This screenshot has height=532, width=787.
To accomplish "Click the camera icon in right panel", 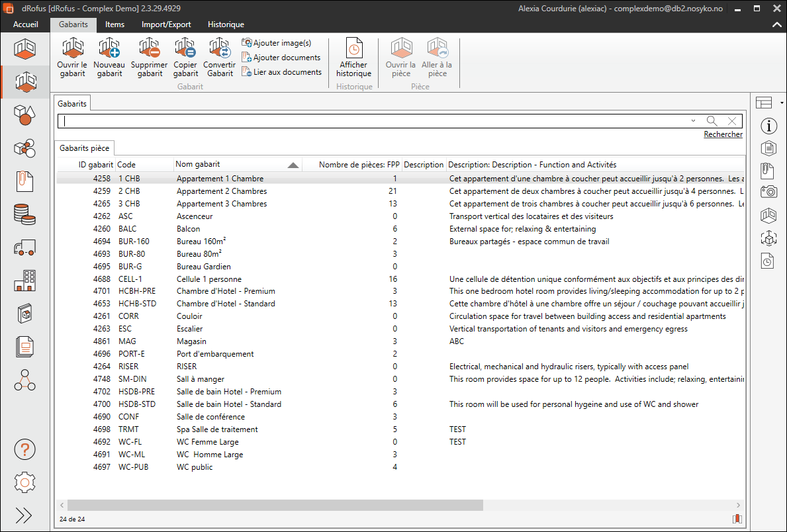I will 768,192.
